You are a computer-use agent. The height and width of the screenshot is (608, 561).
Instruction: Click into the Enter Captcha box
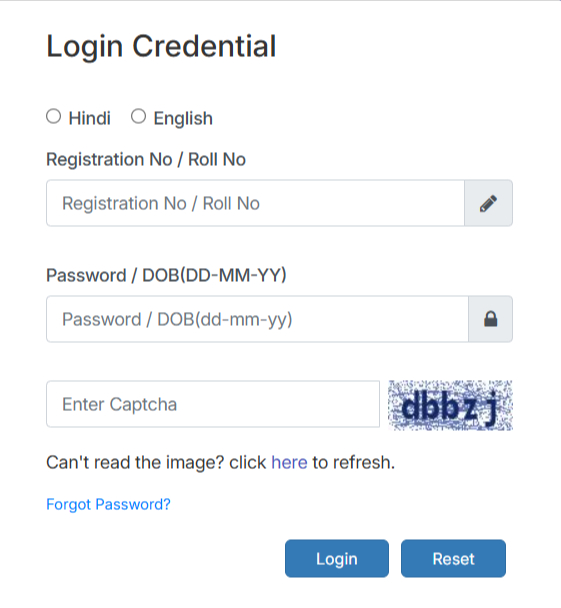coord(213,404)
